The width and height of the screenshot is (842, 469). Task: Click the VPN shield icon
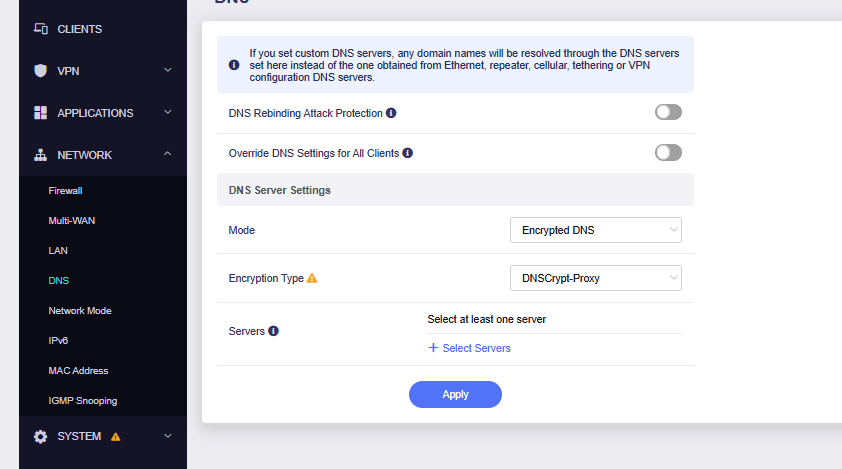coord(41,71)
